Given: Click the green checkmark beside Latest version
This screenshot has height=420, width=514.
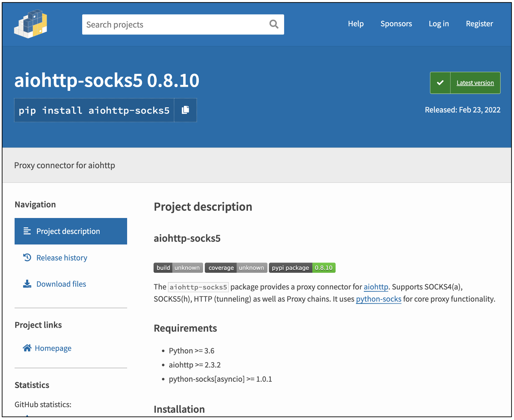Looking at the screenshot, I should pos(440,83).
